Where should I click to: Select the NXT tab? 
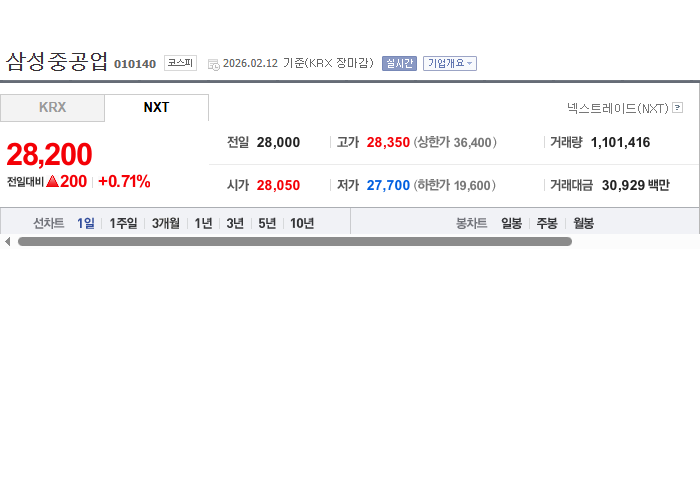click(156, 108)
